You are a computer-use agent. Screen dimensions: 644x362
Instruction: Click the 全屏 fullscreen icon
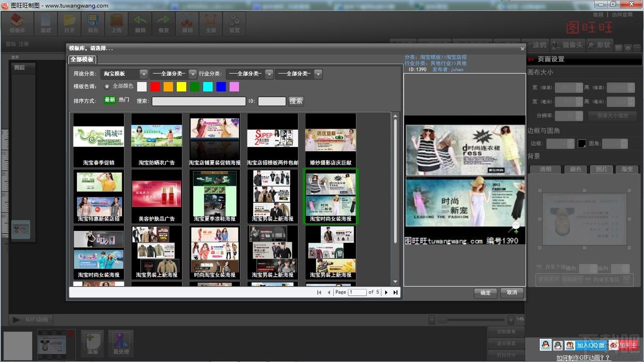(x=211, y=23)
